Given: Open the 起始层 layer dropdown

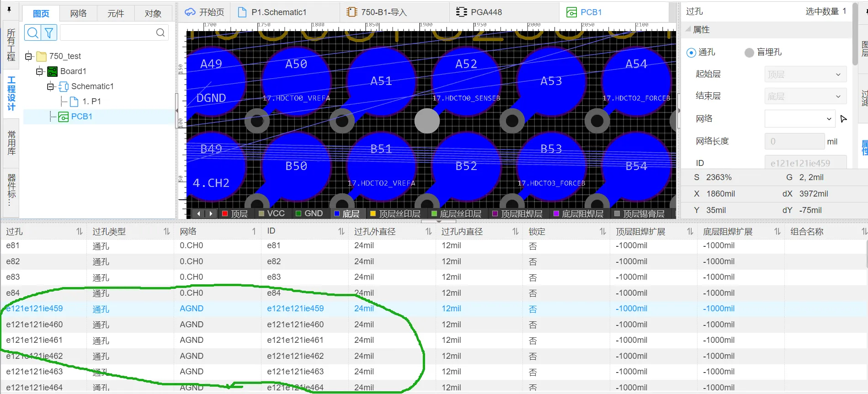Looking at the screenshot, I should (805, 75).
